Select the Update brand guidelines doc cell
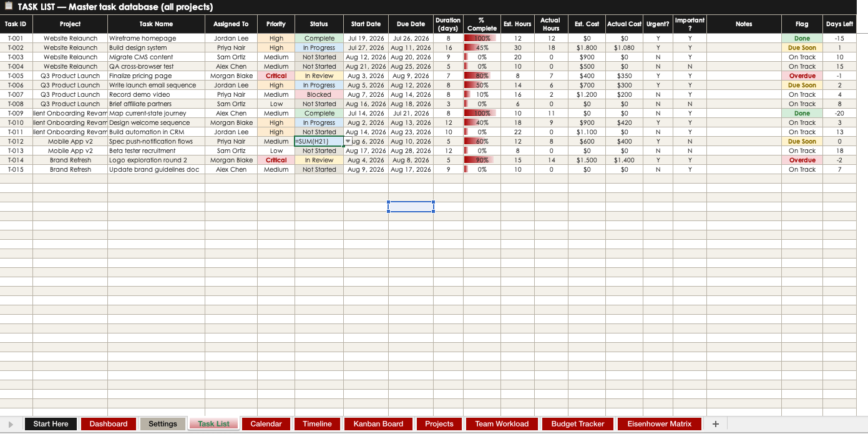The width and height of the screenshot is (868, 434). point(156,170)
